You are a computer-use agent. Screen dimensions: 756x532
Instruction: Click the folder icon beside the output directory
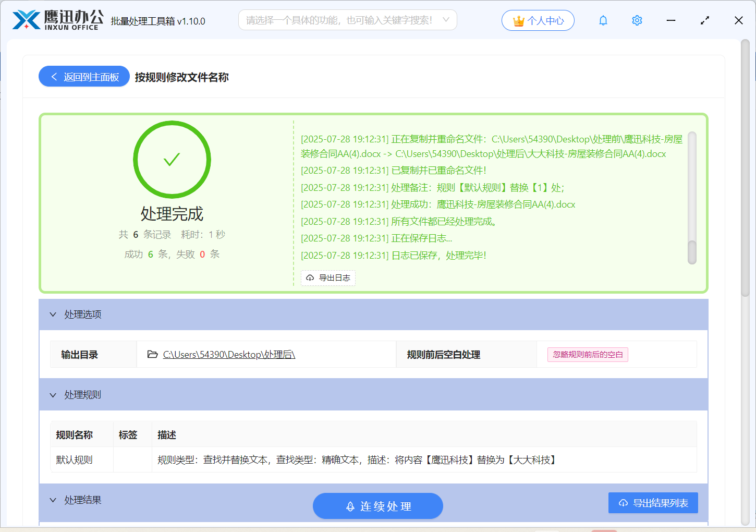coord(152,354)
